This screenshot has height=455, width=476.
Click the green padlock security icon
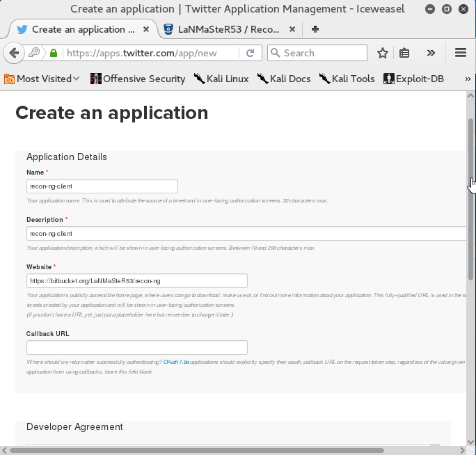pos(54,53)
